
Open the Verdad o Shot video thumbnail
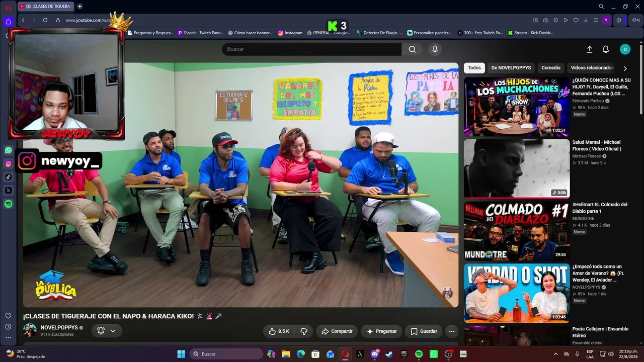pyautogui.click(x=517, y=293)
